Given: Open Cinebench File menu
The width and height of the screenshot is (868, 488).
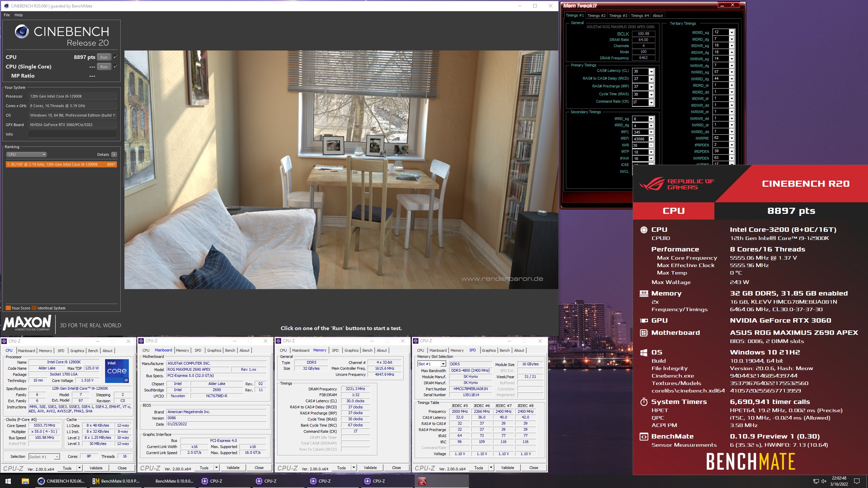Looking at the screenshot, I should [x=7, y=15].
